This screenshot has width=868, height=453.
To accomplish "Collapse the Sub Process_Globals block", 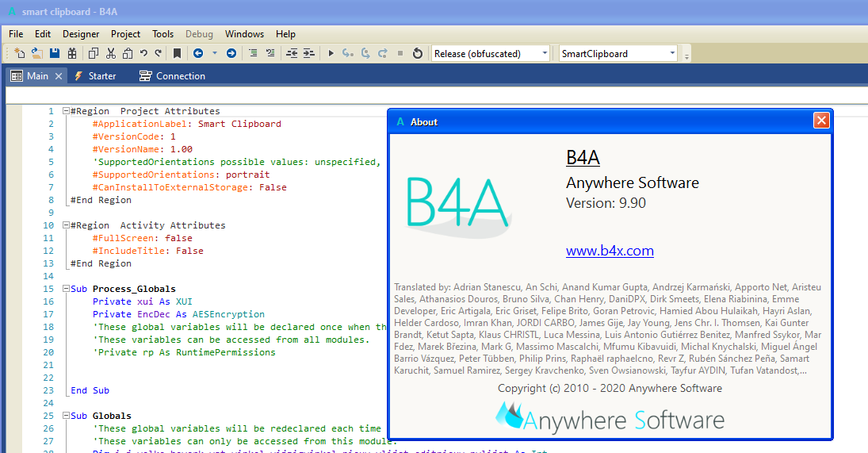I will pos(66,289).
